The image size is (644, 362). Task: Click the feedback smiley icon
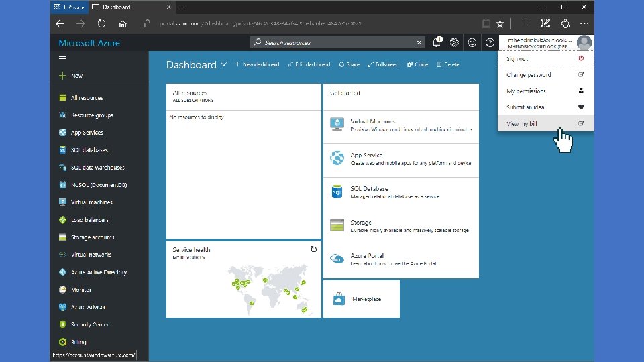(472, 42)
